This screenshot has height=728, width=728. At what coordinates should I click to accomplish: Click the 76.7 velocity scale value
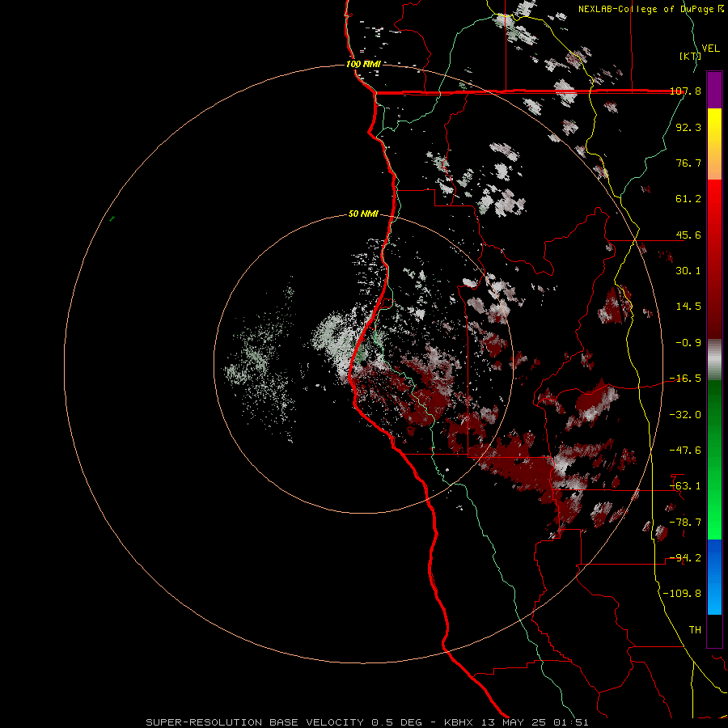point(688,163)
